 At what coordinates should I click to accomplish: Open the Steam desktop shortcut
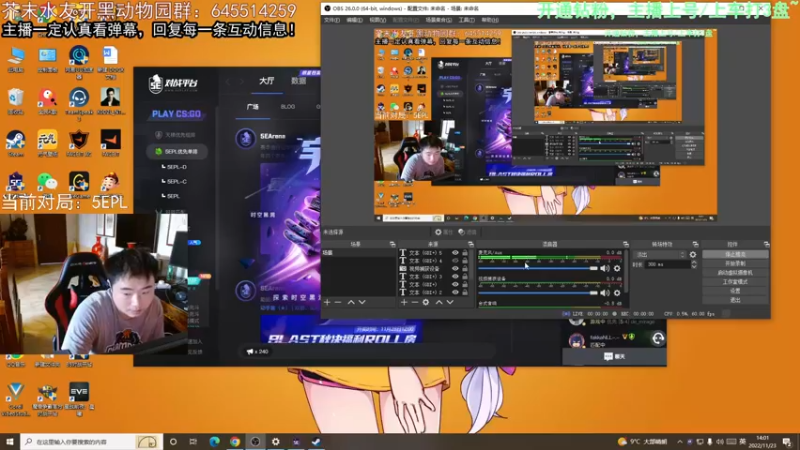click(16, 143)
